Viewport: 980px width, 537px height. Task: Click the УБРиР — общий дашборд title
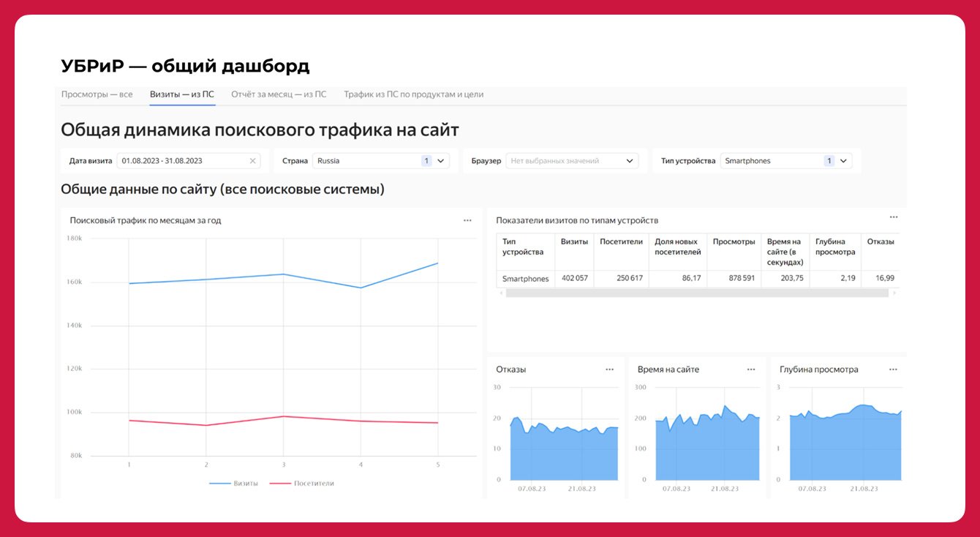pyautogui.click(x=186, y=66)
